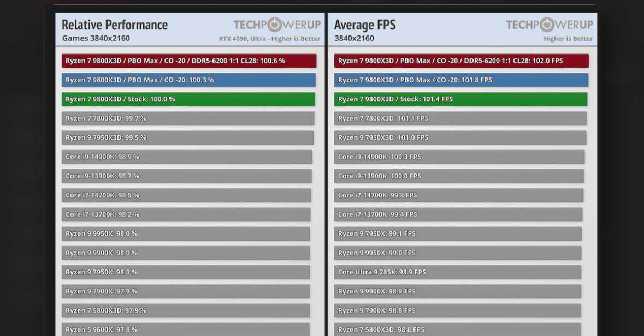This screenshot has height=336, width=644.
Task: Click 'Ryzen 9 9900X: 98.9 FPS' bar
Action: 458,291
